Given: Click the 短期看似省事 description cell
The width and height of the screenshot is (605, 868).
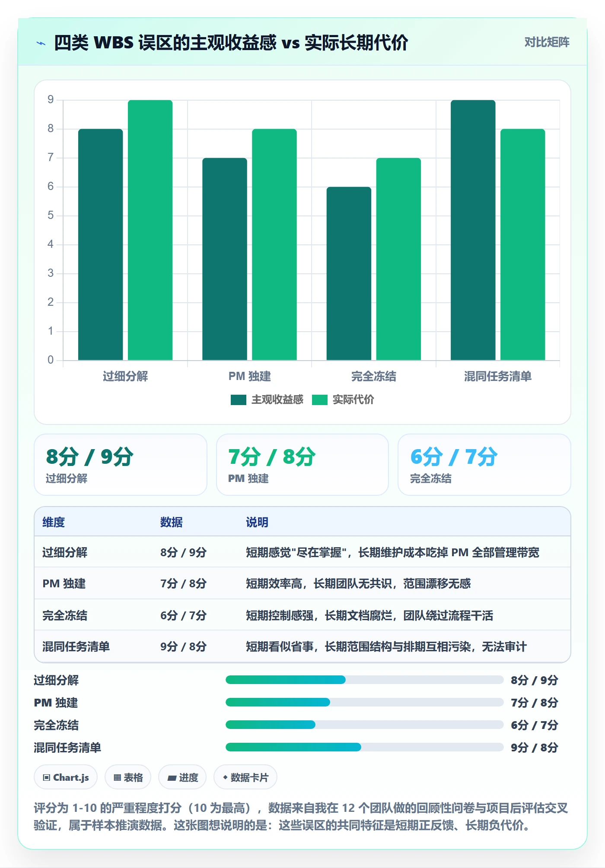Looking at the screenshot, I should click(386, 646).
